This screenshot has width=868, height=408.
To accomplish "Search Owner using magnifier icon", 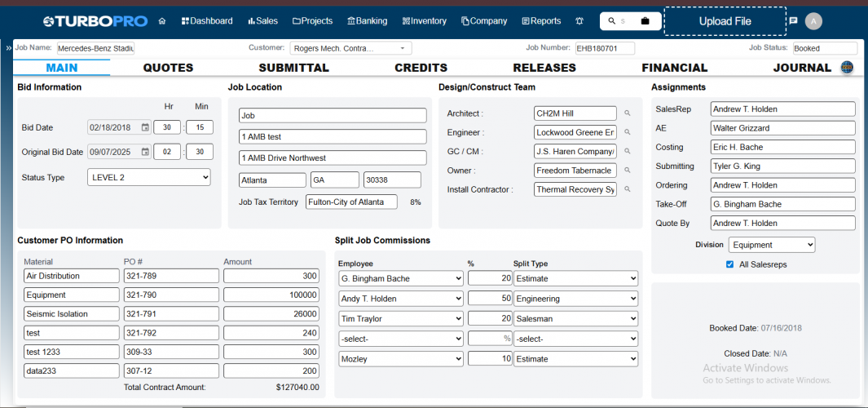I will tap(628, 171).
